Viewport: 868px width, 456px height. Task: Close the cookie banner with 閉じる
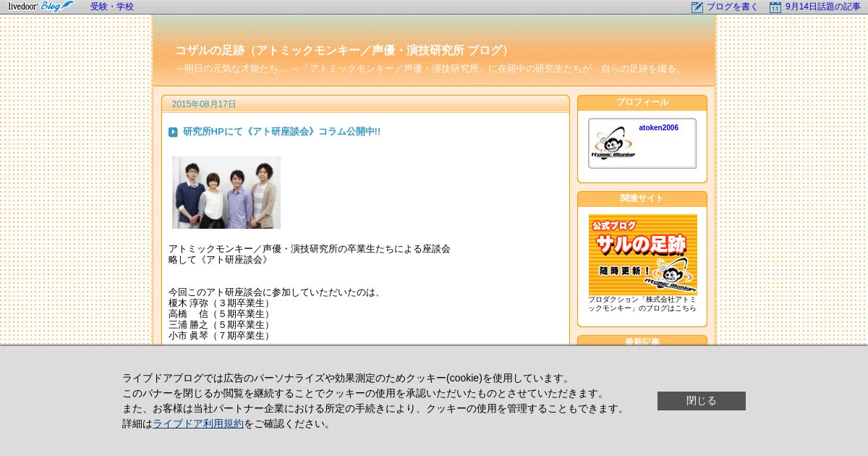click(x=702, y=401)
